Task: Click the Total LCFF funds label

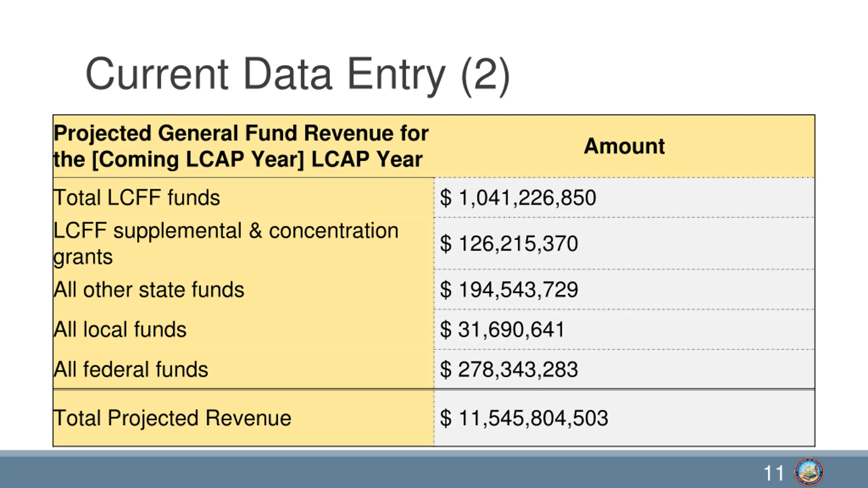Action: click(137, 198)
